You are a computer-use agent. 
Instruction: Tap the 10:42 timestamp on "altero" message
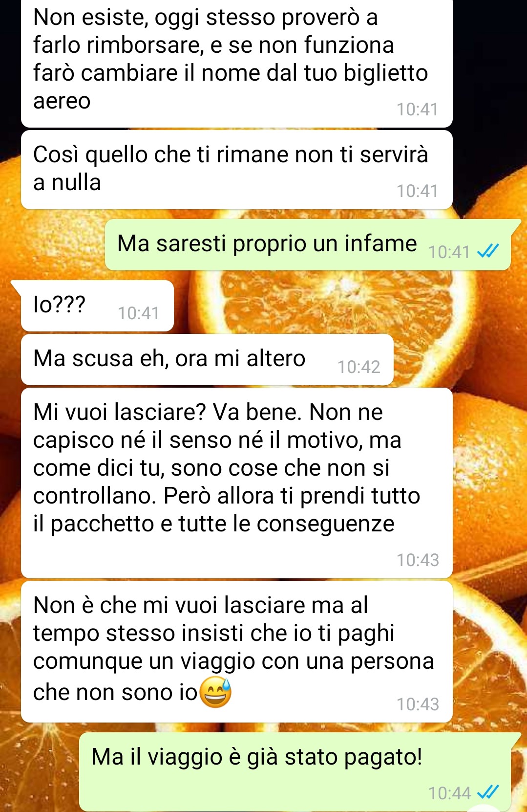pos(359,367)
